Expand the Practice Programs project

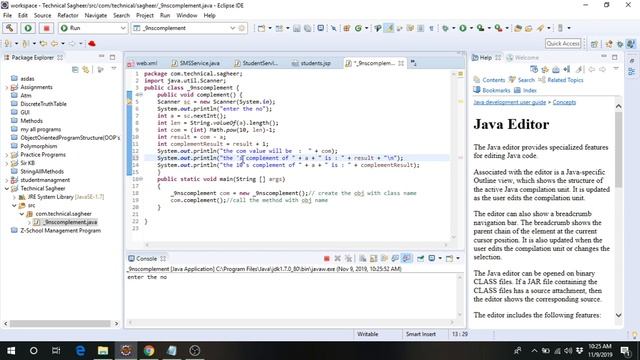coord(7,155)
